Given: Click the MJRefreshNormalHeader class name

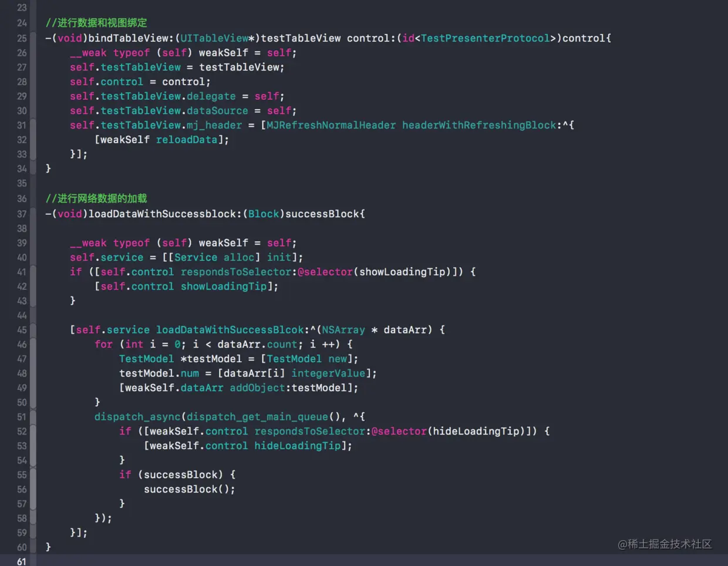Looking at the screenshot, I should 331,125.
